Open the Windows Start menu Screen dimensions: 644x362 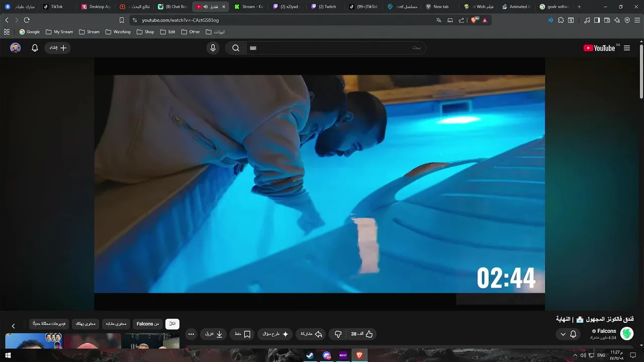pos(8,355)
